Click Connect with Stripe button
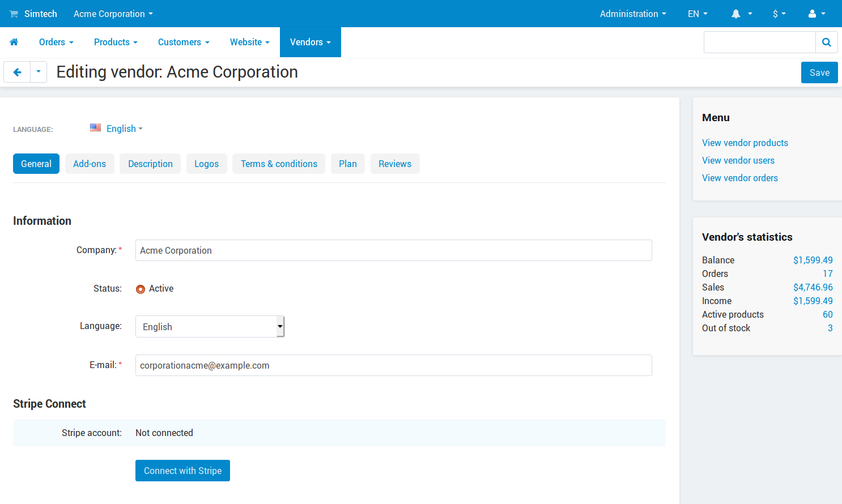Image resolution: width=842 pixels, height=504 pixels. [x=182, y=471]
